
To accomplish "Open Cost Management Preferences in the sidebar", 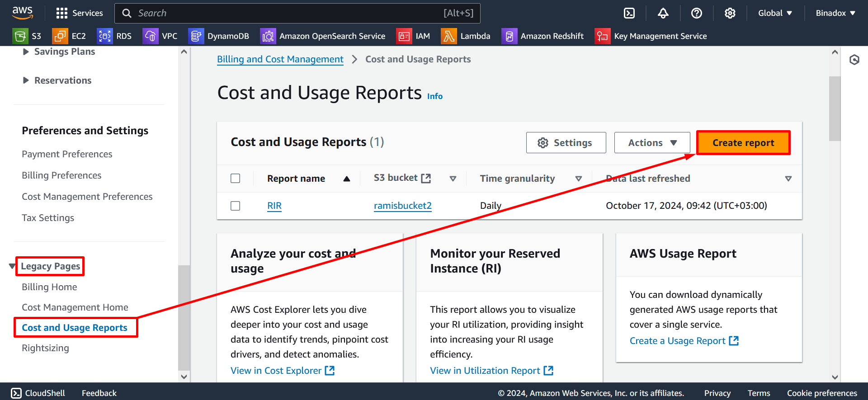I will coord(87,197).
